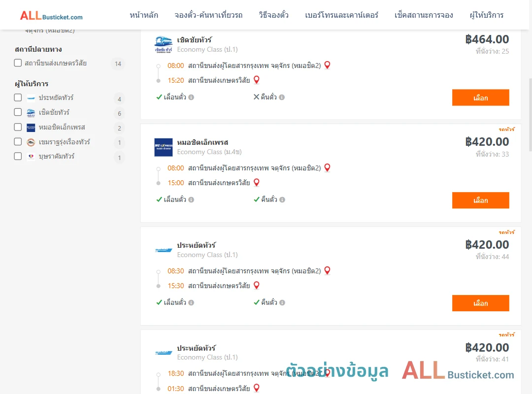Viewport: 532px width, 394px height.
Task: Show คืนตั๋ว info icon on เชิดชัยทัวร์ trip
Action: click(x=282, y=98)
